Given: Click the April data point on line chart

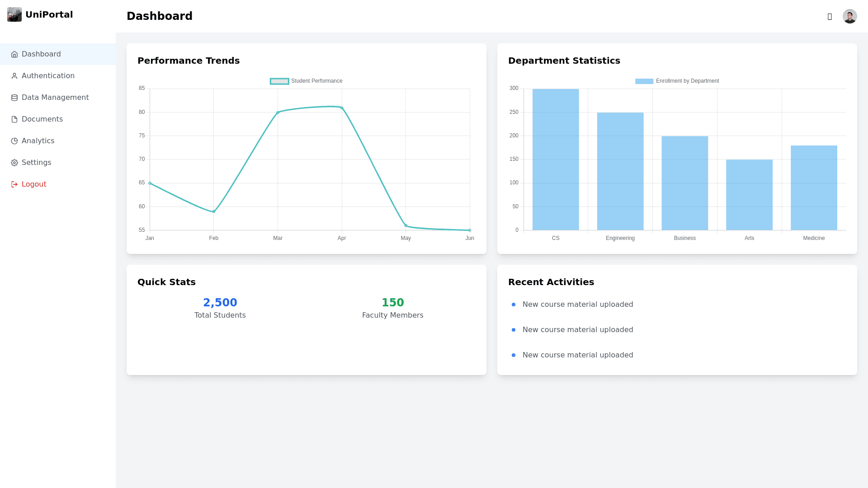Looking at the screenshot, I should tap(342, 108).
